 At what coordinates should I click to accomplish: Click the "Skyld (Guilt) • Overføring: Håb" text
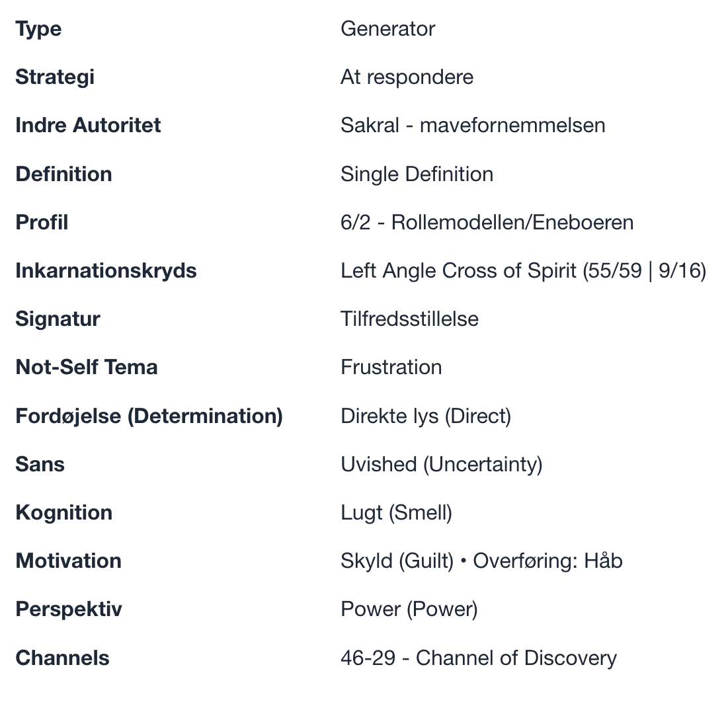pos(481,561)
